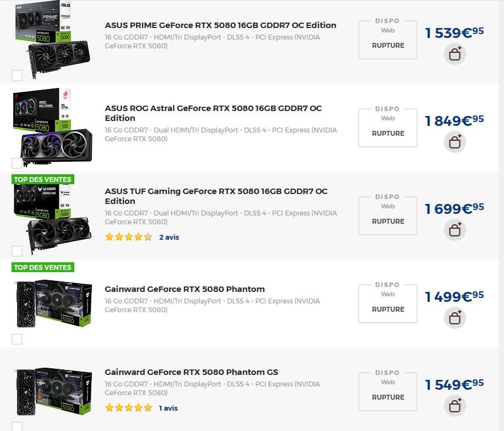Screen dimensions: 504x431
Task: Click Gainward Phantom GS product thumbnail
Action: pyautogui.click(x=52, y=391)
